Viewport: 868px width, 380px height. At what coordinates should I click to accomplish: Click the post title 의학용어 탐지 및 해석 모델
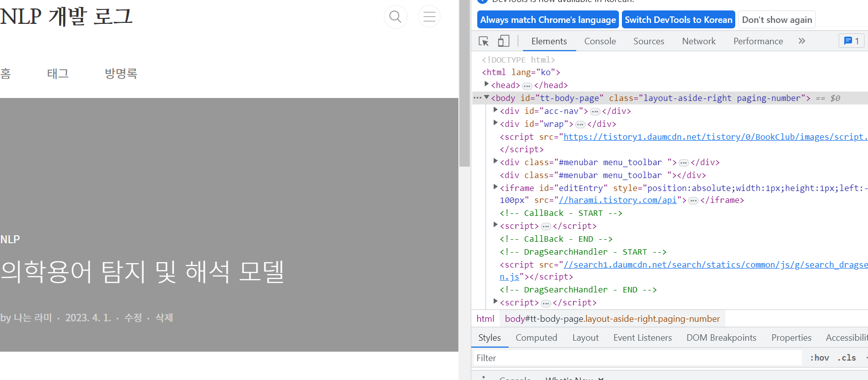coord(142,272)
